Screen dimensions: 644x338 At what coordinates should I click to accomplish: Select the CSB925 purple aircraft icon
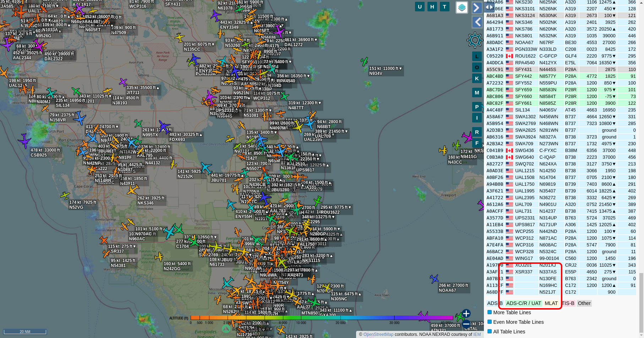pyautogui.click(x=24, y=141)
